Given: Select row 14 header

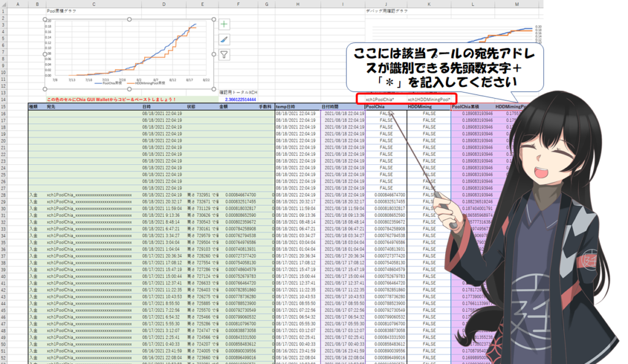Looking at the screenshot, I should coord(4,100).
